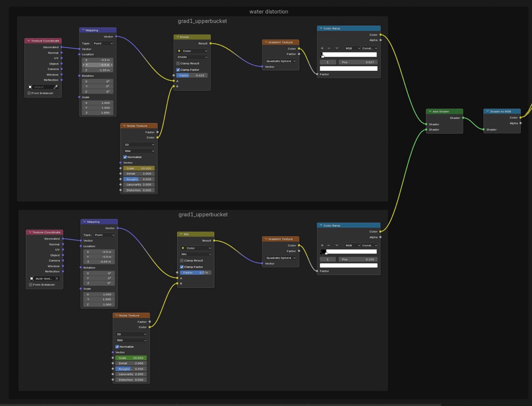Click Mapping location Z -0.05 m field
The height and width of the screenshot is (406, 532).
99,262
